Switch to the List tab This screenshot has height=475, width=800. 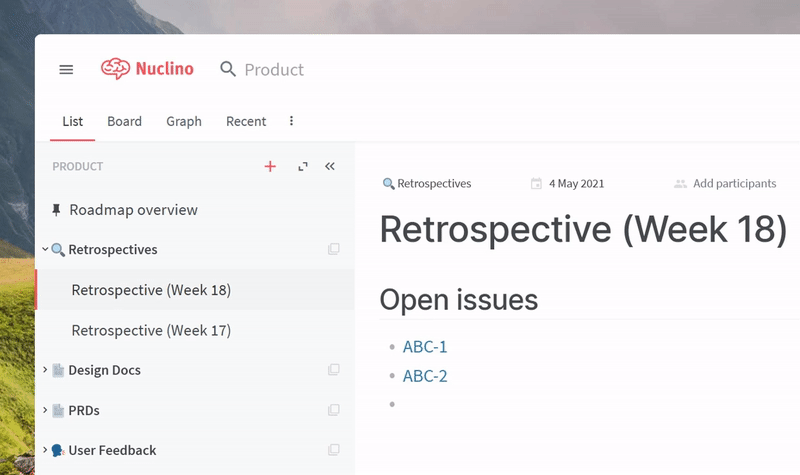tap(72, 121)
